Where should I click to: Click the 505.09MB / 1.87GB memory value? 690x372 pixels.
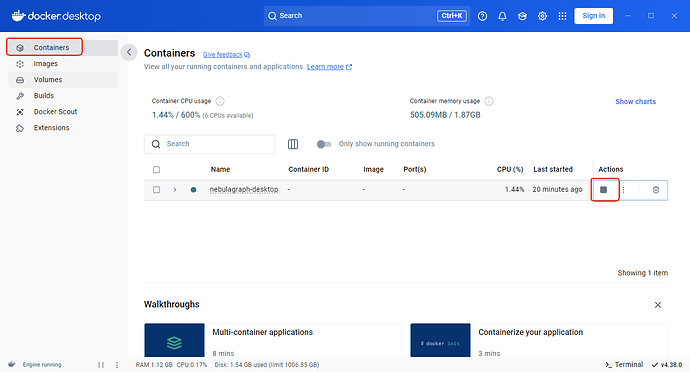pyautogui.click(x=445, y=115)
